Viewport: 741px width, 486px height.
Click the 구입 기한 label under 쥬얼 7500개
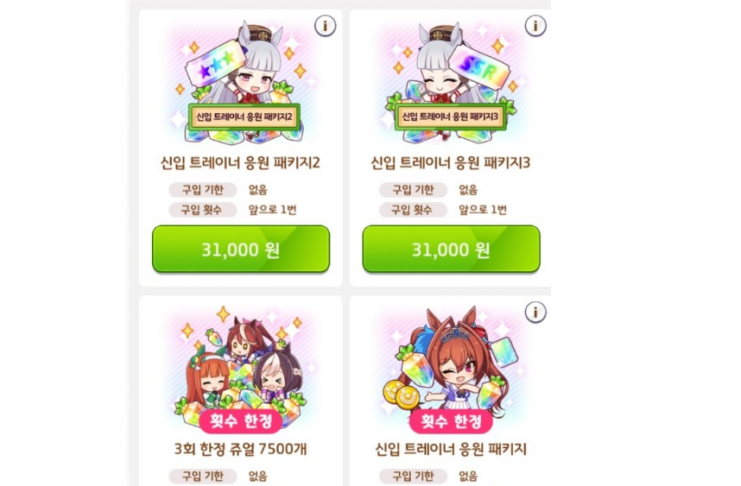coord(203,476)
